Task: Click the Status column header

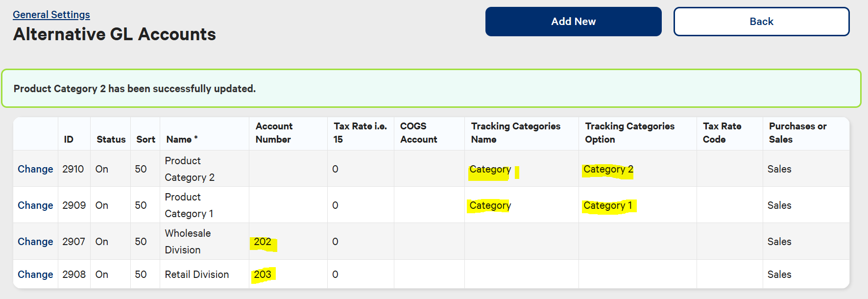Action: coord(110,139)
